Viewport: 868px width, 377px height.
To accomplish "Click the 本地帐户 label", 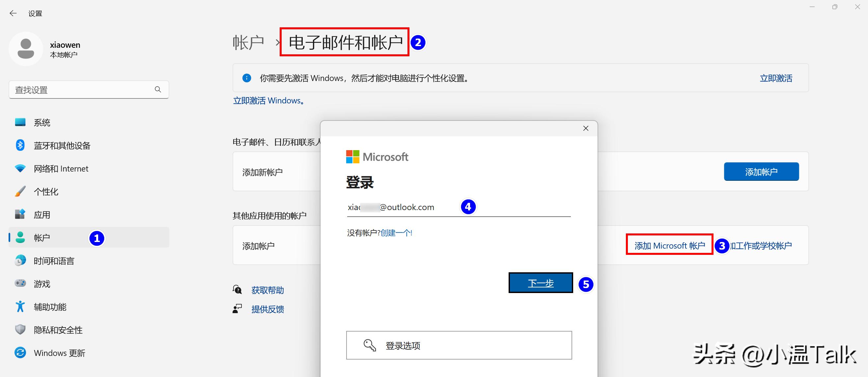I will 64,55.
